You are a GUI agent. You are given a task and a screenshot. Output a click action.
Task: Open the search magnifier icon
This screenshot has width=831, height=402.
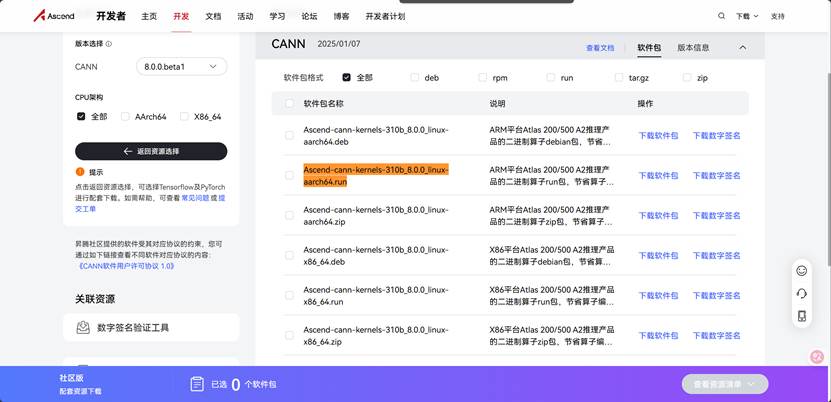721,16
